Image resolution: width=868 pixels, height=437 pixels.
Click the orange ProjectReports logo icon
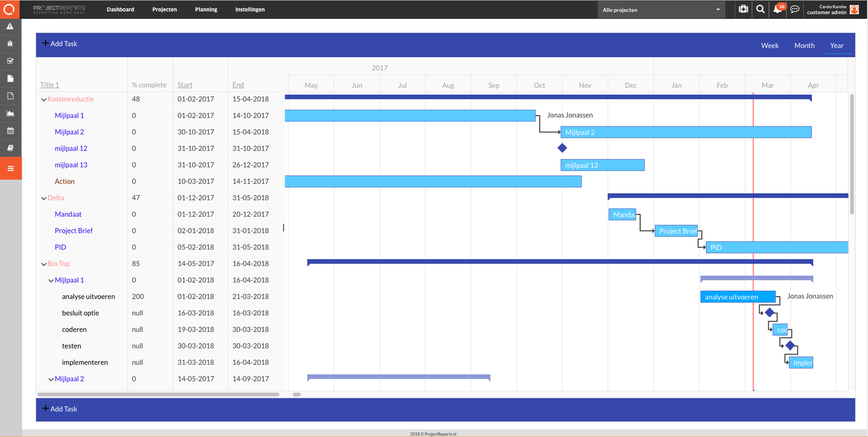tap(9, 9)
